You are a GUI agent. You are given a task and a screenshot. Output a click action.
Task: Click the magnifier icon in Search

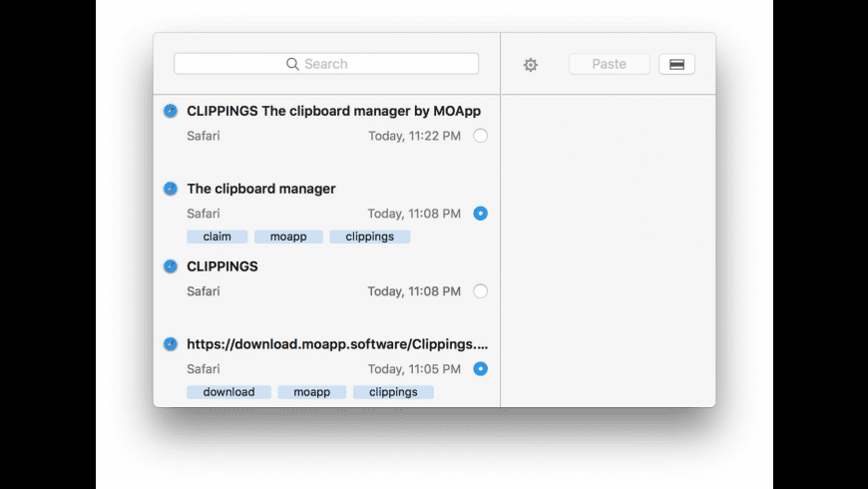292,64
